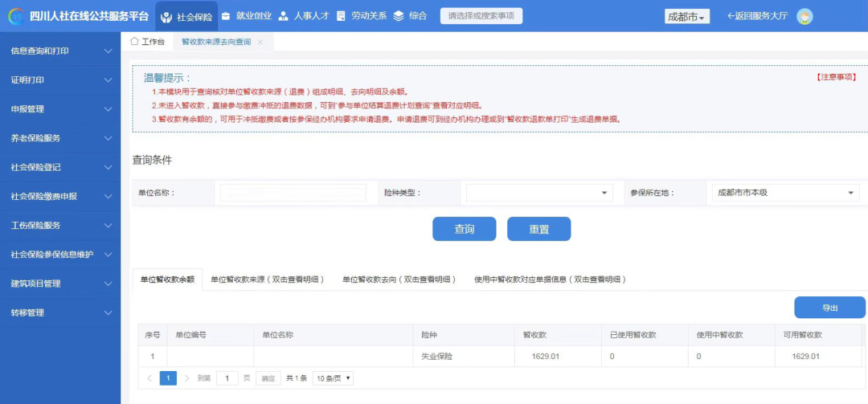Viewport: 868px width, 404px height.
Task: Click the previous page arrow
Action: (x=149, y=378)
